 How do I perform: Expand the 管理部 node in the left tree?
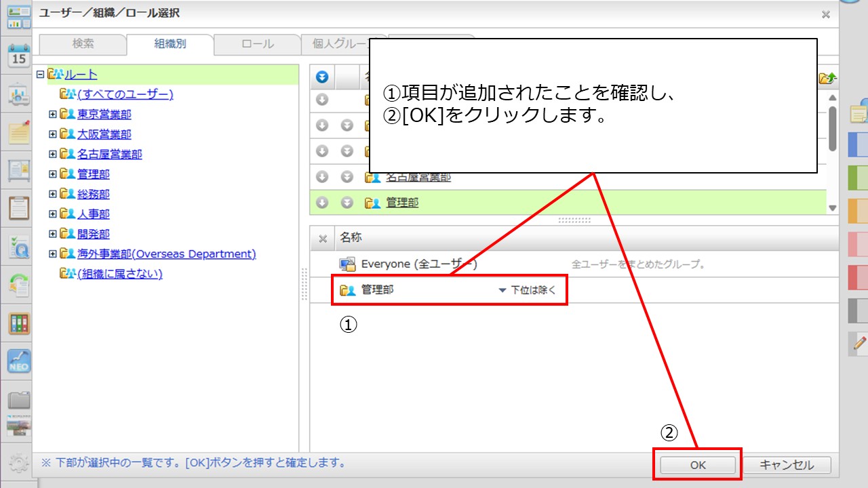pos(53,174)
